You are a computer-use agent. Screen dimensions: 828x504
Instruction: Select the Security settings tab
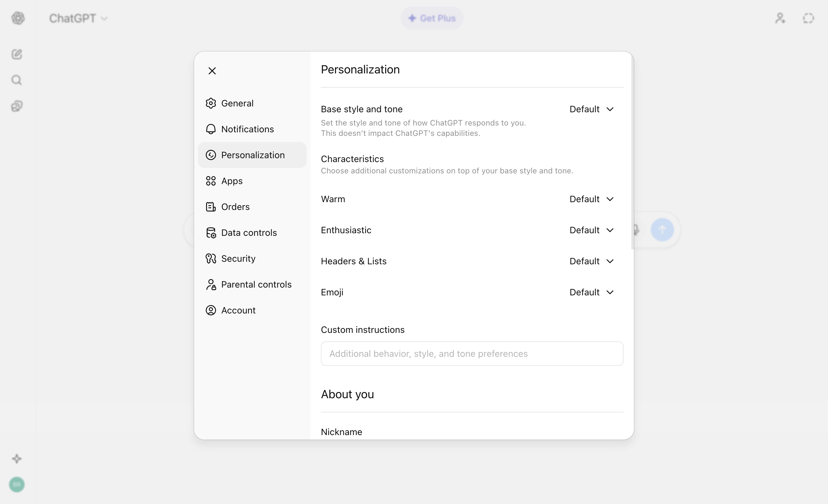pos(238,258)
